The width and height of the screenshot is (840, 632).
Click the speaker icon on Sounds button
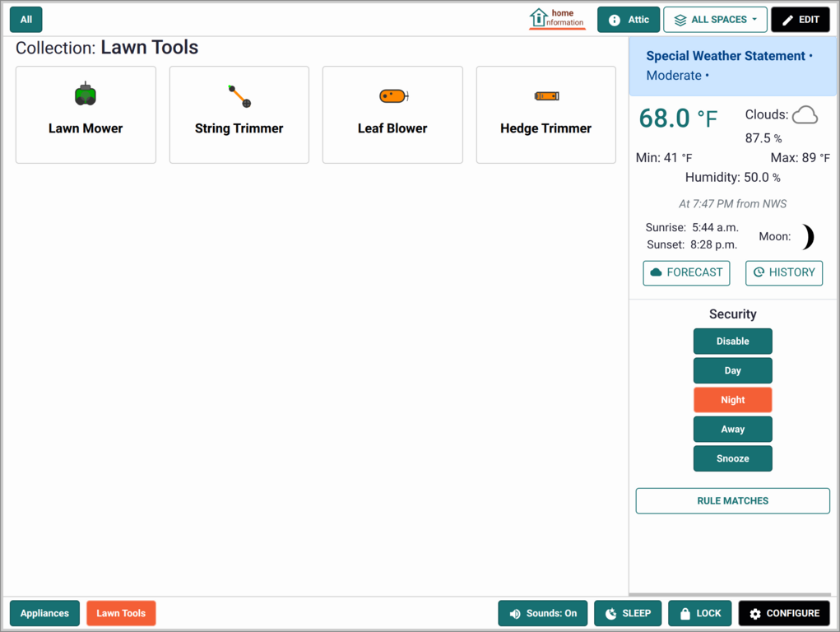click(515, 614)
